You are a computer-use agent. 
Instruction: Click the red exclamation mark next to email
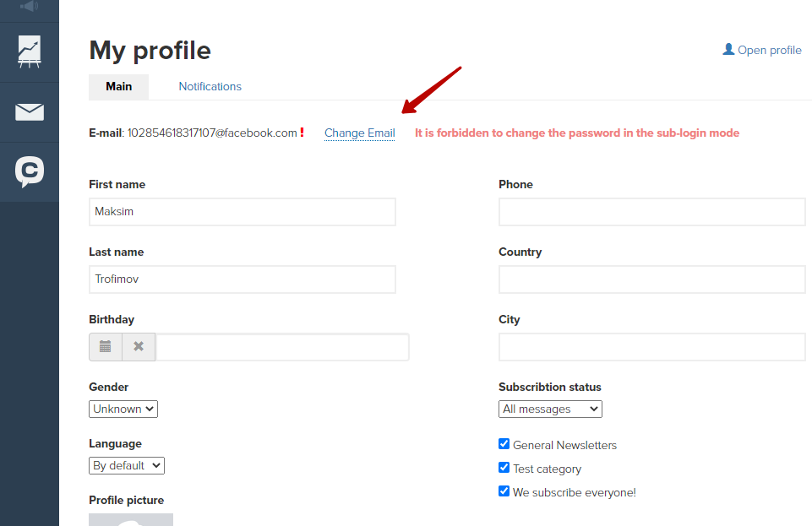[x=302, y=133]
